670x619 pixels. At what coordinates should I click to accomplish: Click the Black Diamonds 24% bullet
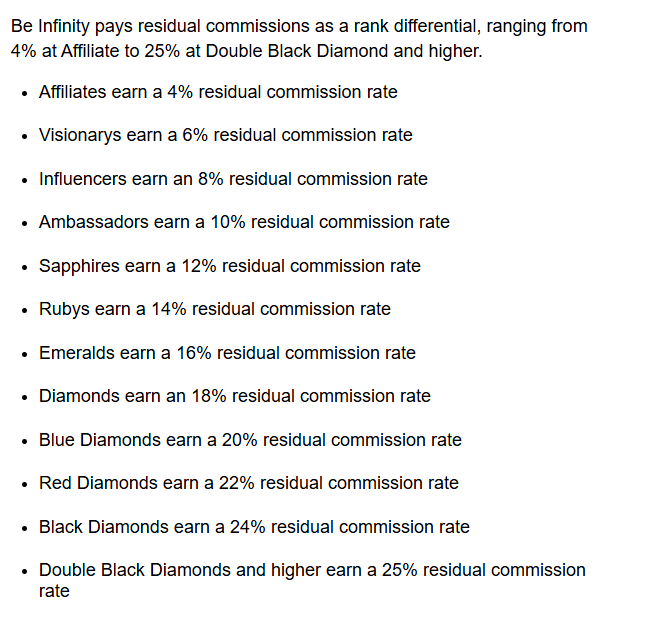click(x=254, y=527)
